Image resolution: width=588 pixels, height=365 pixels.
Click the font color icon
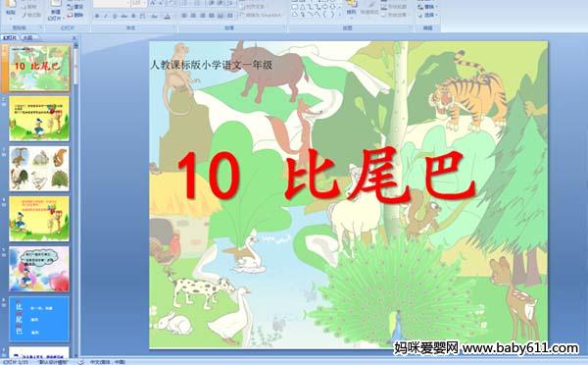pos(168,16)
